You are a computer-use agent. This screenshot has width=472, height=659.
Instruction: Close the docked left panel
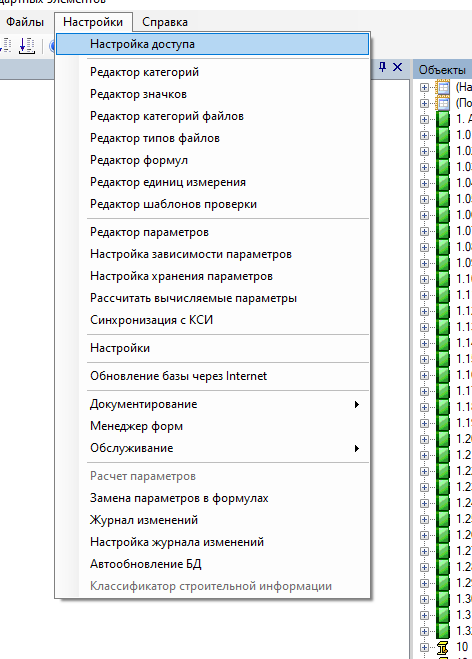point(397,67)
